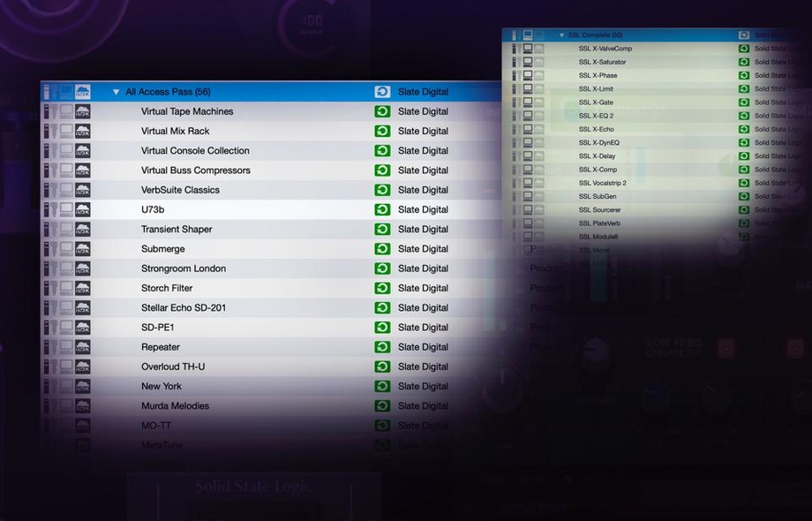
Task: Select the SSL Sourcerer license
Action: [x=599, y=210]
